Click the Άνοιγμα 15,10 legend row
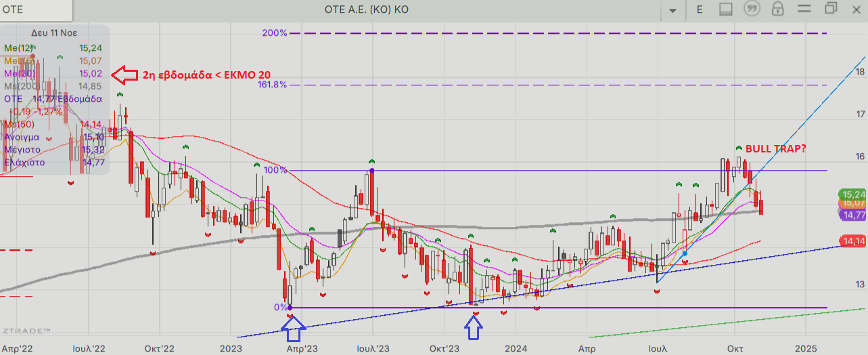The width and height of the screenshot is (868, 355). [53, 137]
